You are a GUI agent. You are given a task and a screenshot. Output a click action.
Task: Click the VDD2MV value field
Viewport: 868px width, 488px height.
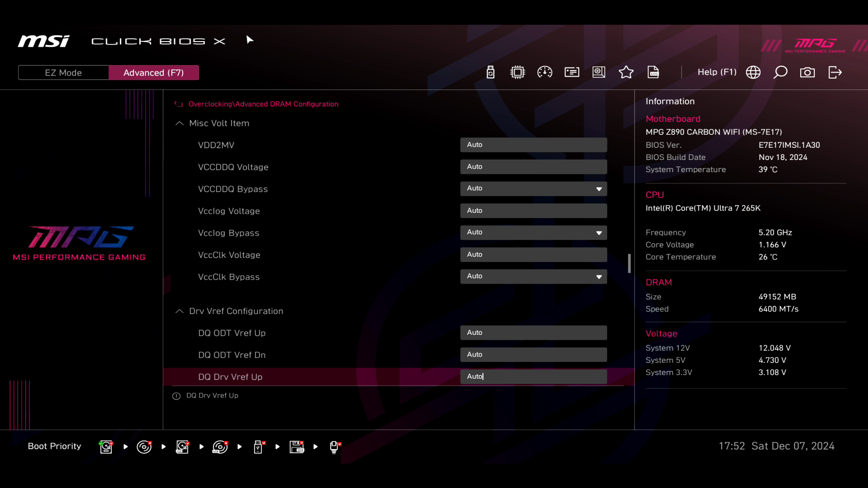tap(533, 145)
